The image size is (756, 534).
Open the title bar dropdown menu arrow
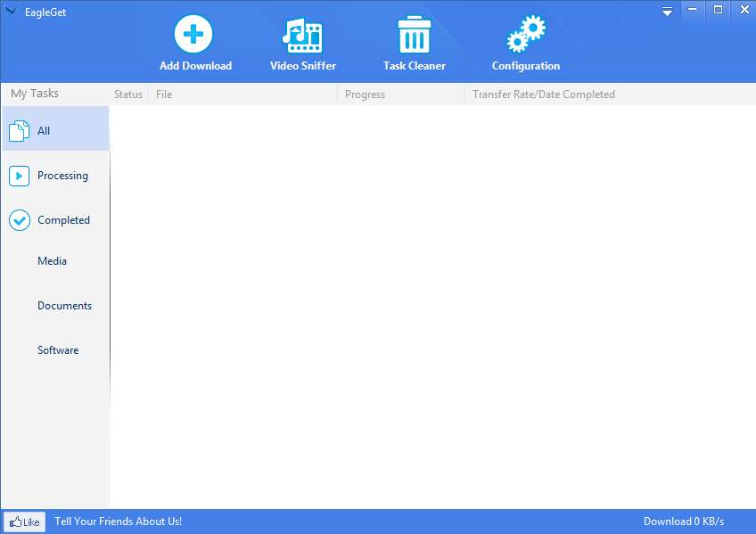coord(667,11)
